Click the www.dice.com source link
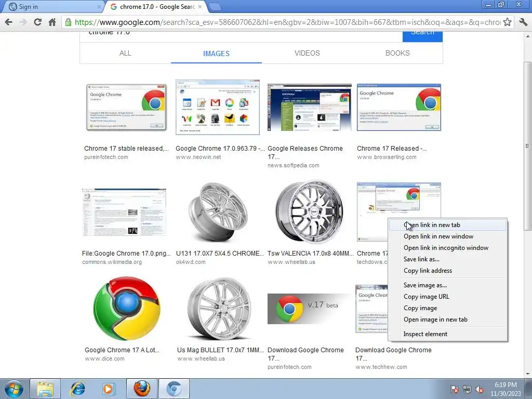 point(104,358)
